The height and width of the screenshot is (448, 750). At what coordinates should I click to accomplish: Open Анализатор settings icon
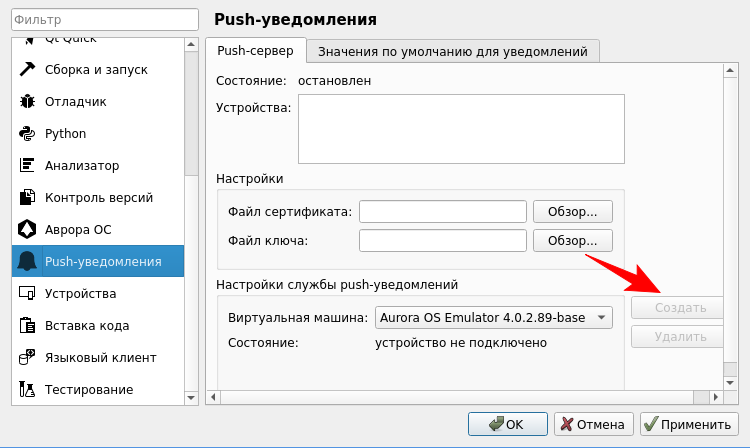pyautogui.click(x=27, y=165)
